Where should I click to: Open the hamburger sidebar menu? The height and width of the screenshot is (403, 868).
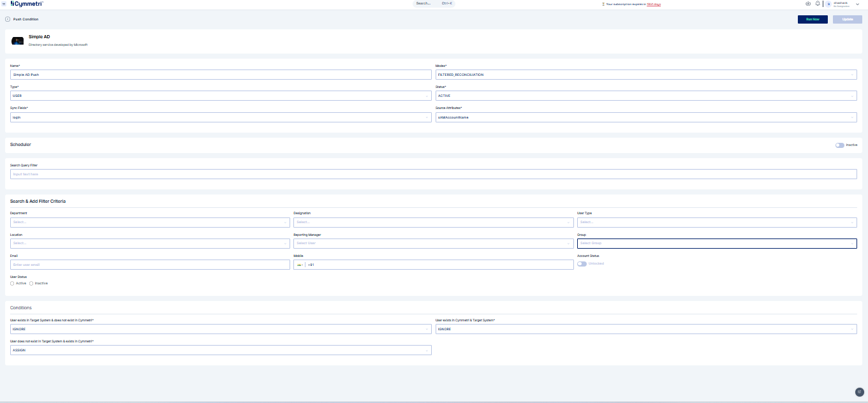click(x=4, y=4)
